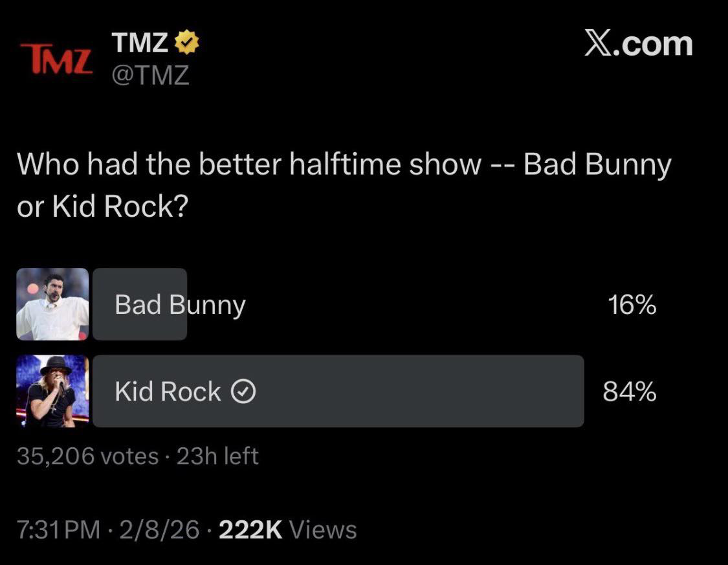Open the @TMZ handle link
This screenshot has height=565, width=728.
(151, 76)
